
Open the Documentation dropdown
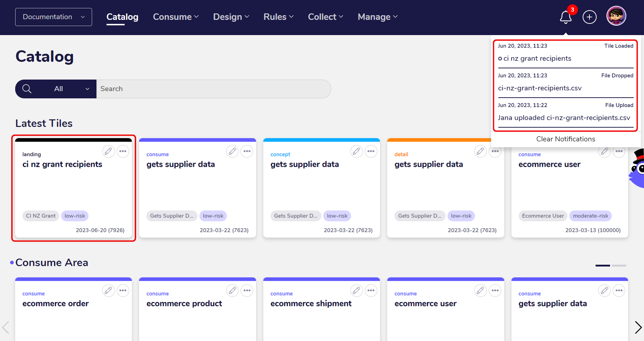(x=53, y=17)
